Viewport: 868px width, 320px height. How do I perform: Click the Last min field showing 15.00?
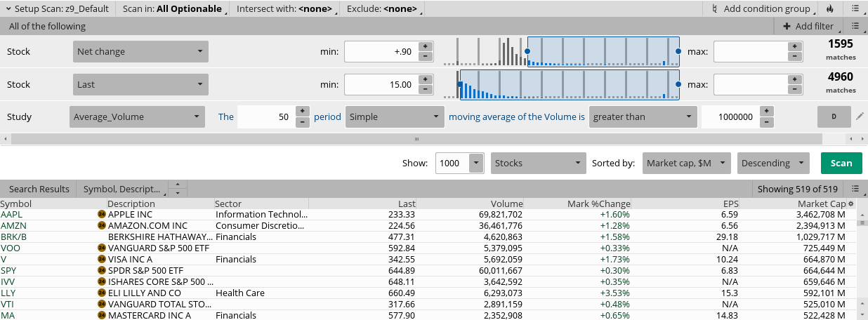pyautogui.click(x=381, y=84)
